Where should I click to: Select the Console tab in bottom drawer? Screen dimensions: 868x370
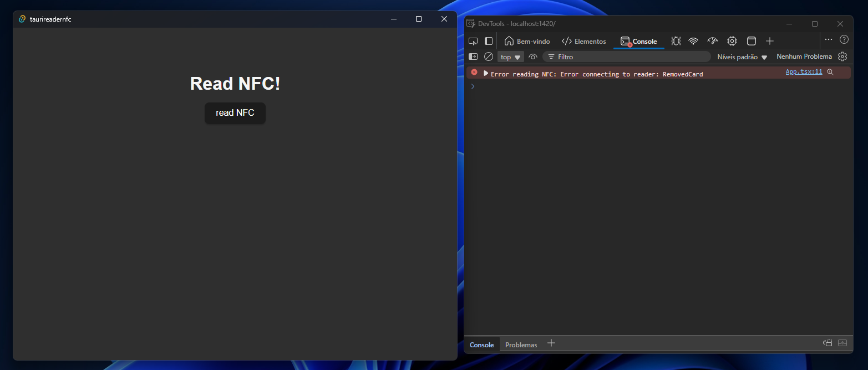481,345
